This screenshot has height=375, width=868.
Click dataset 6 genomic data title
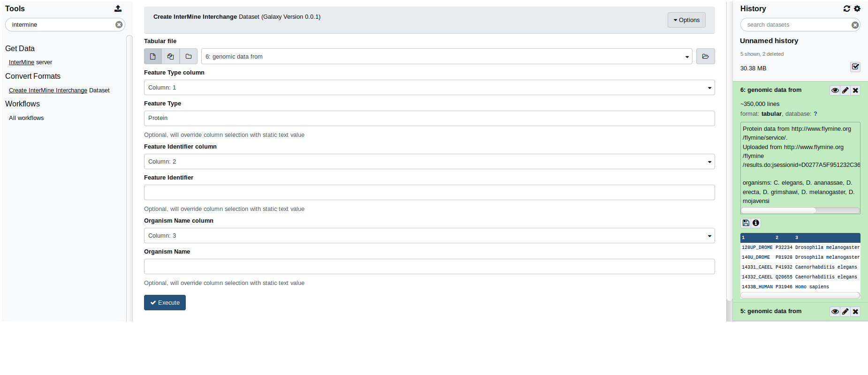pyautogui.click(x=771, y=90)
